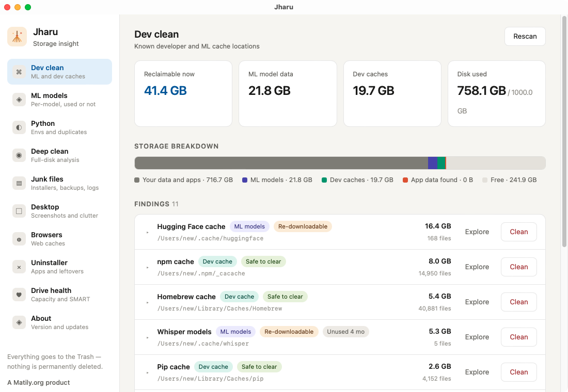Clean the Whisper models

[x=519, y=337]
